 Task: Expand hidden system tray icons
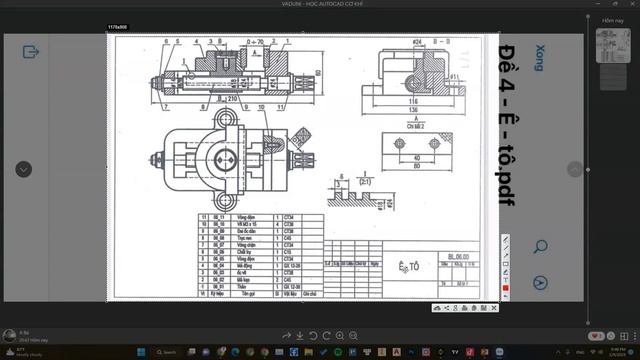558,352
